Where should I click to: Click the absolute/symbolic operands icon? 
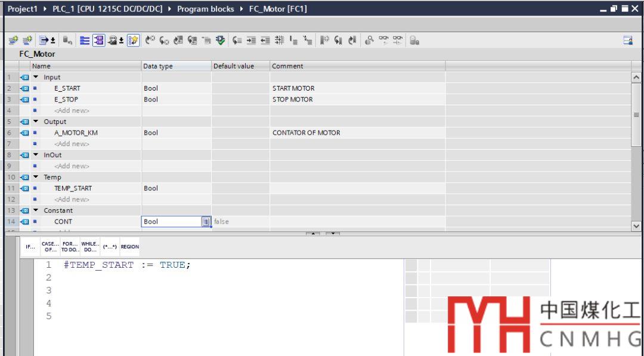click(112, 40)
